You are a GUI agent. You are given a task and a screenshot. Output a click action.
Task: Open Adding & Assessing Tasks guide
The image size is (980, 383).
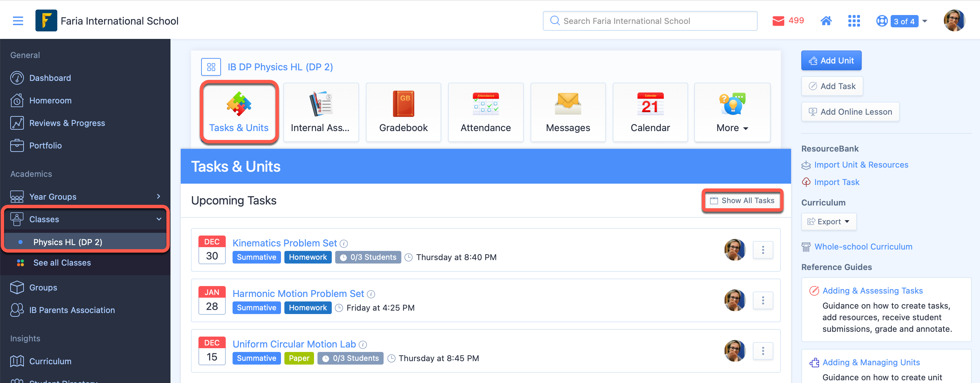[x=872, y=290]
